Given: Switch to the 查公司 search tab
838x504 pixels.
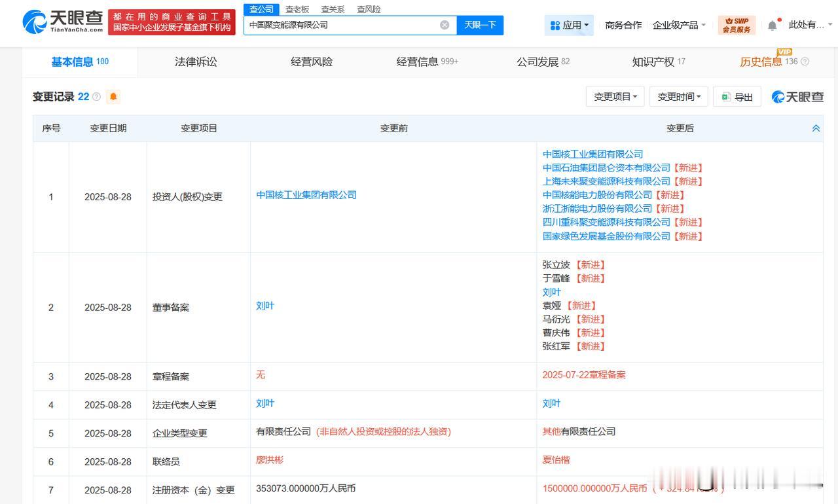Looking at the screenshot, I should tap(262, 9).
